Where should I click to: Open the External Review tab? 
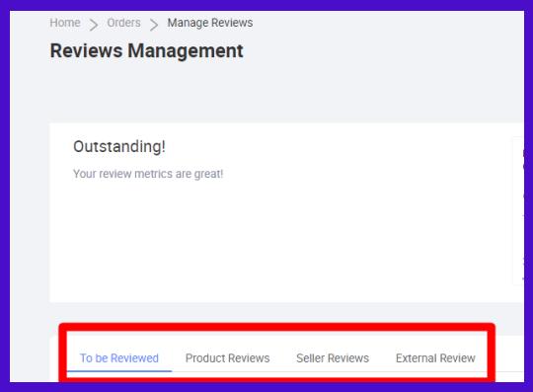(435, 358)
